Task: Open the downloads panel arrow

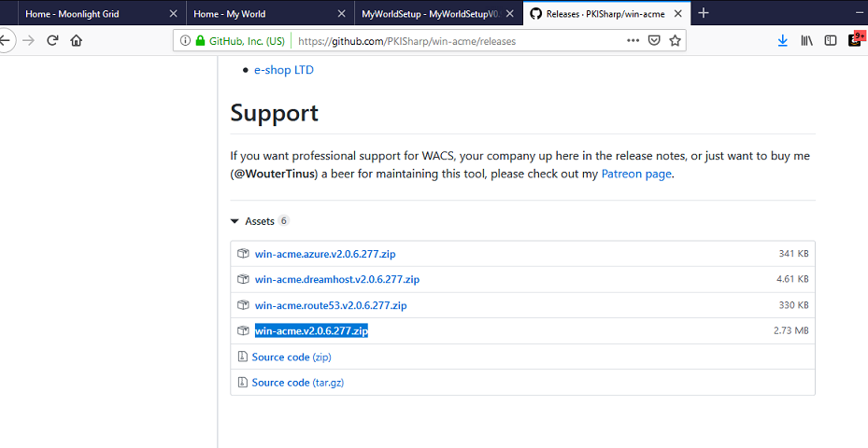Action: [x=783, y=40]
